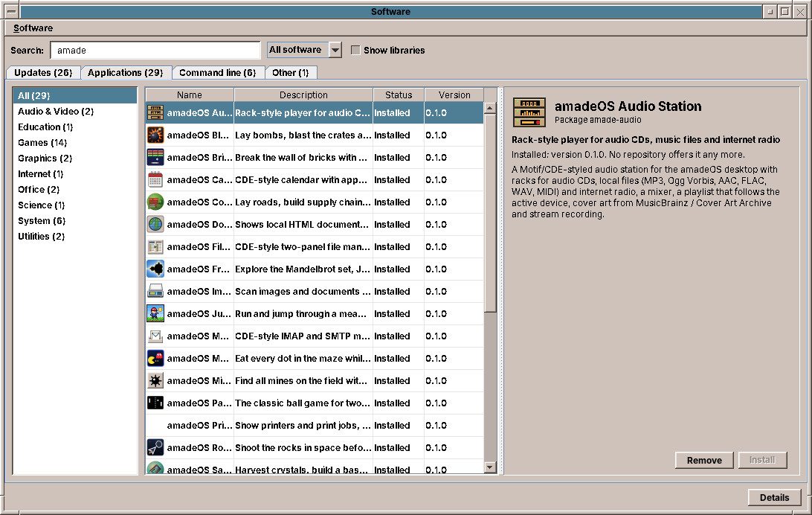This screenshot has height=515, width=812.
Task: Select the System (6) category
Action: [x=75, y=220]
